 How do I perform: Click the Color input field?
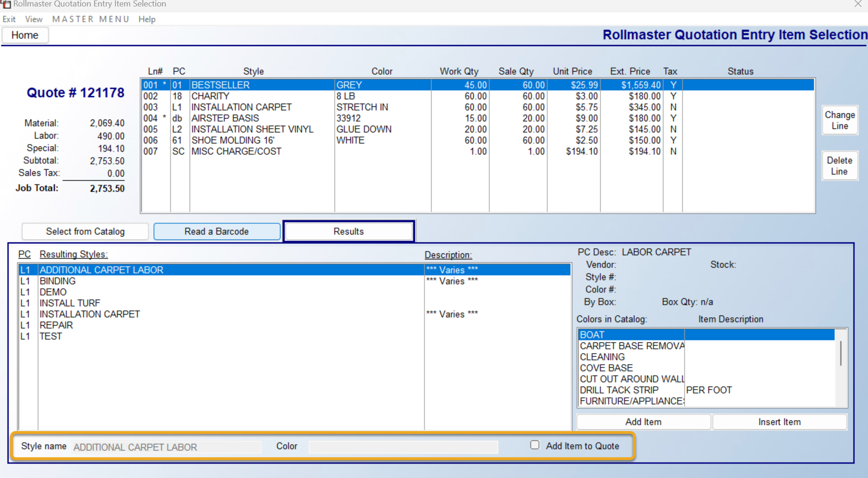pos(403,447)
